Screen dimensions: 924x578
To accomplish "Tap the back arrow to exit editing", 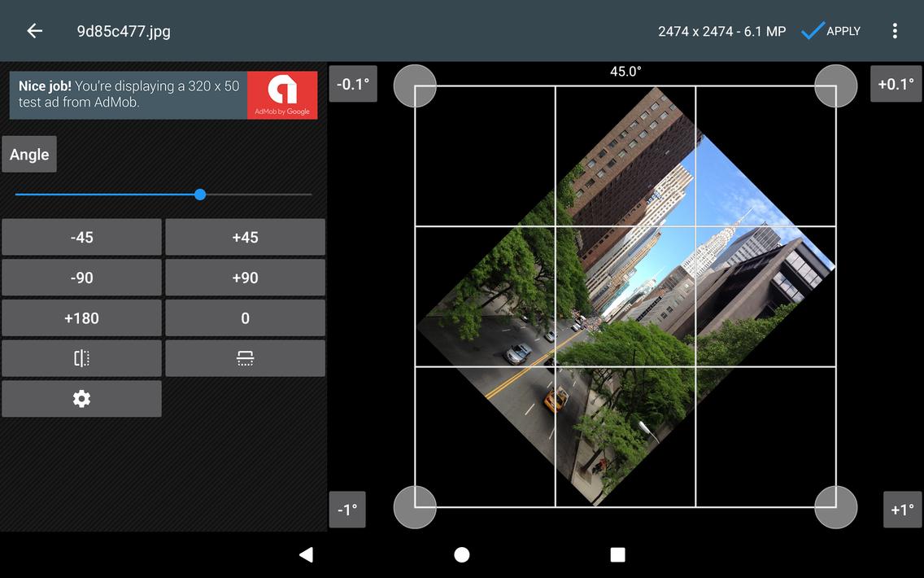I will click(x=33, y=30).
